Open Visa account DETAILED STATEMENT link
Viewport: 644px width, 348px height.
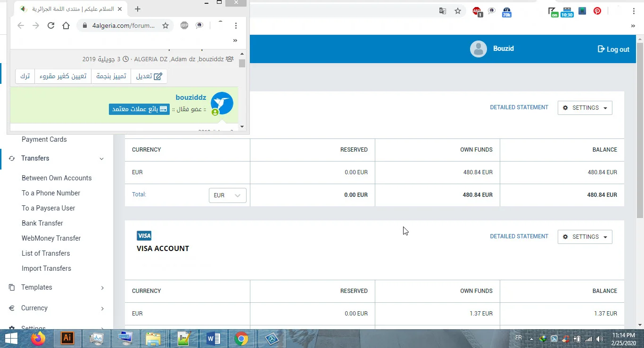tap(519, 236)
